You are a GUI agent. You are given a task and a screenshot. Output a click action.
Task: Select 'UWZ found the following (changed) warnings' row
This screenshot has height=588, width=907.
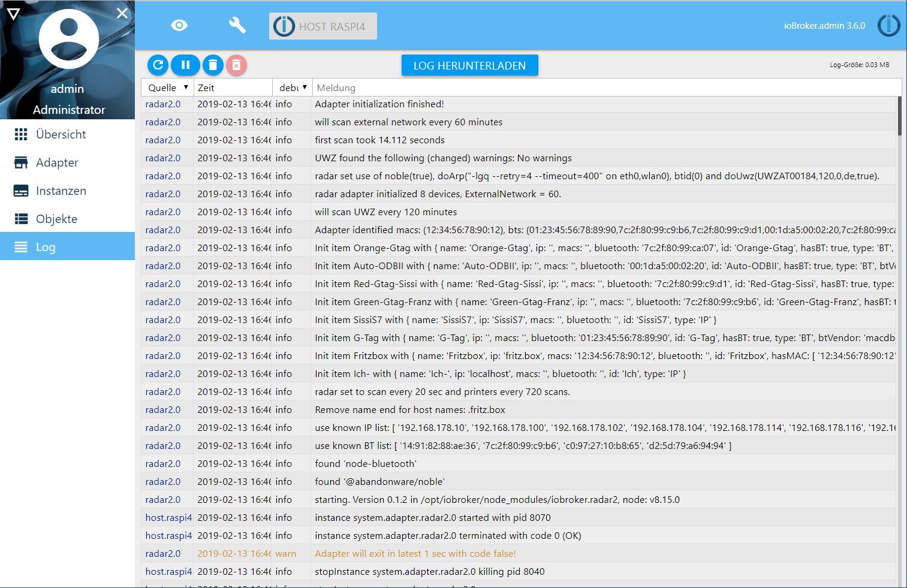444,158
